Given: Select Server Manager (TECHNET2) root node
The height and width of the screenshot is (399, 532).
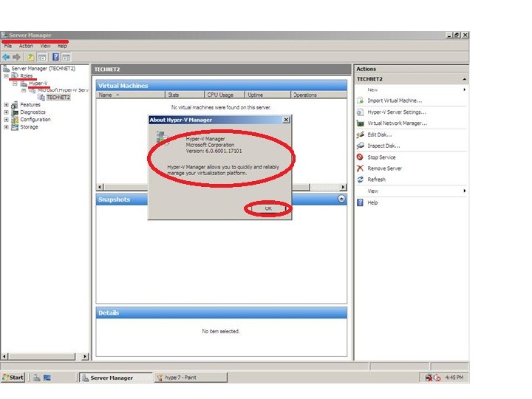Looking at the screenshot, I should coord(43,69).
